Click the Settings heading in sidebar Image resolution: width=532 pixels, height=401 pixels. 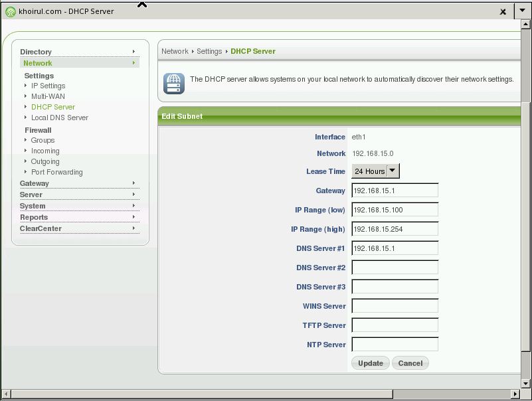click(39, 76)
